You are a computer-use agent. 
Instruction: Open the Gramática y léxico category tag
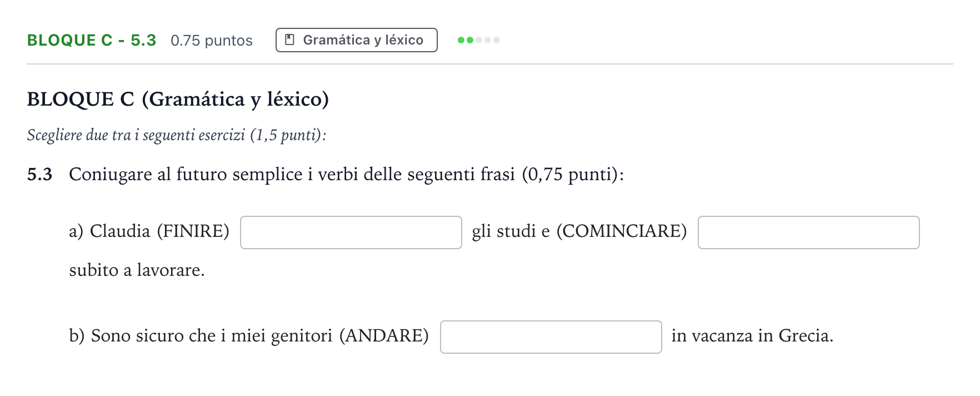[357, 40]
